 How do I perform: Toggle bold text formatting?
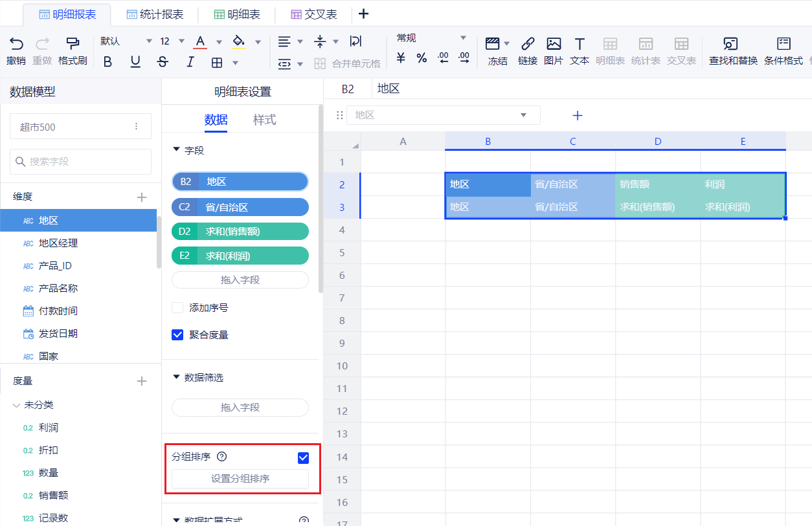(107, 62)
